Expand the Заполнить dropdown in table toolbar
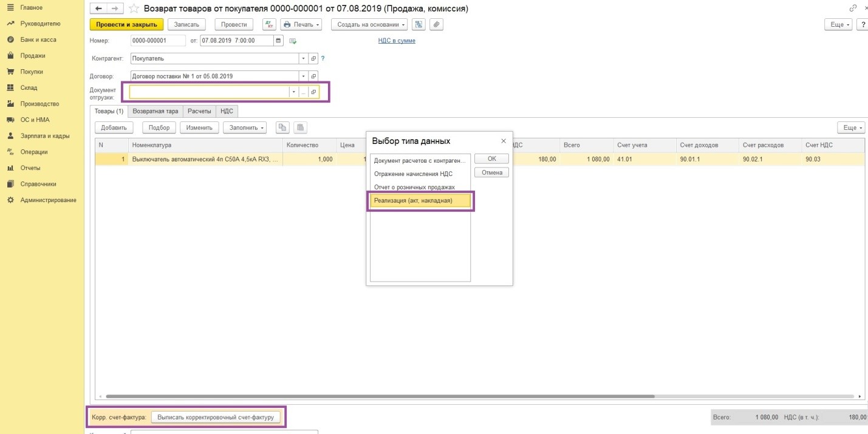The height and width of the screenshot is (434, 868). [245, 127]
